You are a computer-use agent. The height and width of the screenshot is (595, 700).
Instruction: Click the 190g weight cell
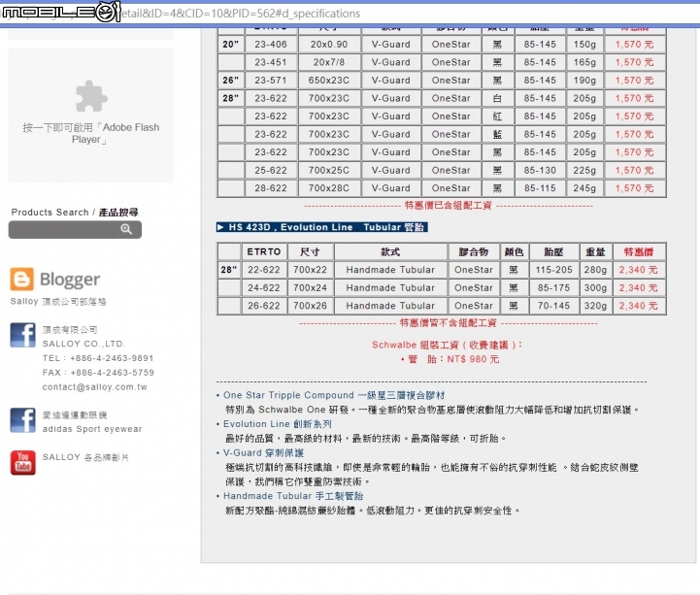(584, 81)
